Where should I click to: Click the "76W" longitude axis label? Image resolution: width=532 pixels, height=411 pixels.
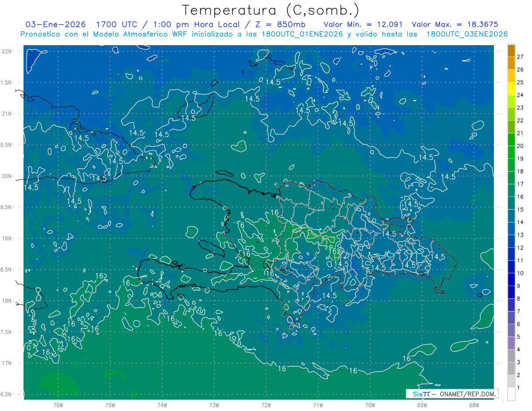(x=58, y=405)
